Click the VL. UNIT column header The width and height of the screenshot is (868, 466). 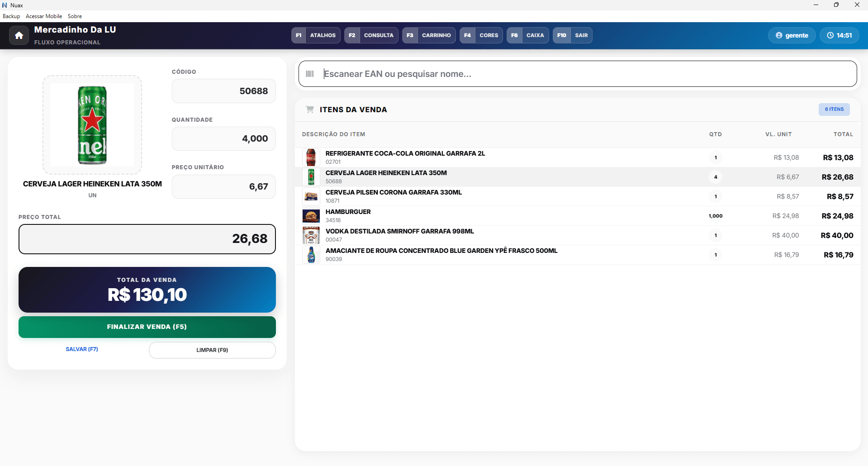pyautogui.click(x=778, y=134)
